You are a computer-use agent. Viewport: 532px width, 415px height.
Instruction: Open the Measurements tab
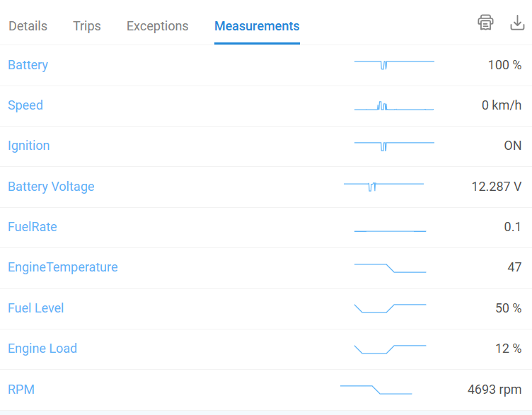[257, 26]
